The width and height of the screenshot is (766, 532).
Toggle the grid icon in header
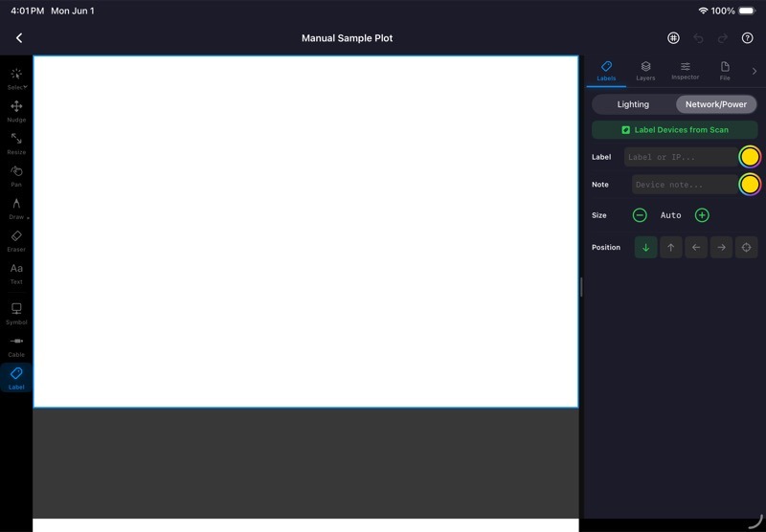[673, 38]
